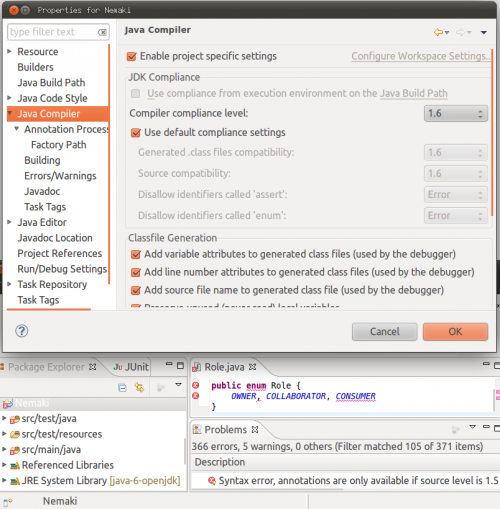Maximize the Package Explorer panel

coord(180,365)
